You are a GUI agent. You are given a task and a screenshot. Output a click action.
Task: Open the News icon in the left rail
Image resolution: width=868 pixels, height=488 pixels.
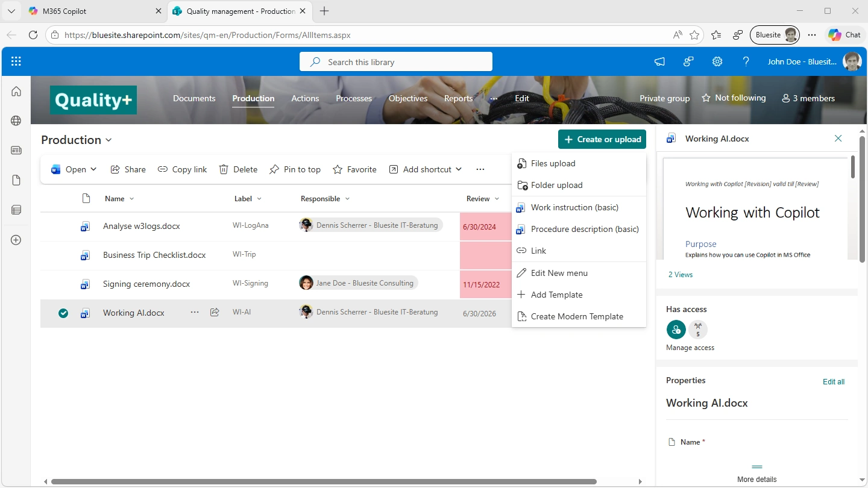[x=16, y=150]
